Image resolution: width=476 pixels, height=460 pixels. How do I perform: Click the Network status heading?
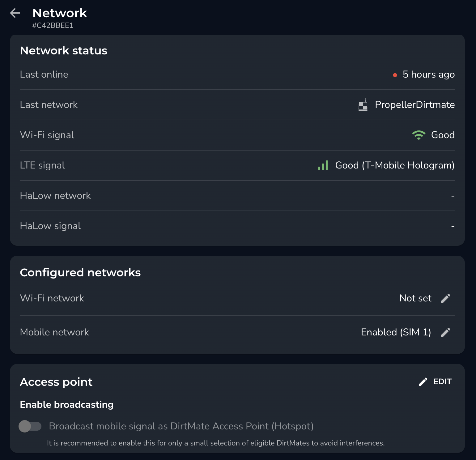pyautogui.click(x=64, y=51)
